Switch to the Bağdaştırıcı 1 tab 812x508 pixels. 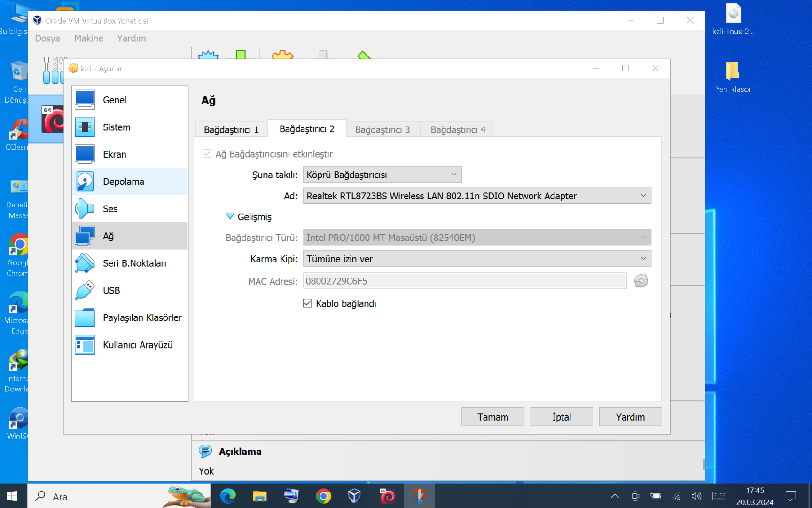coord(231,129)
